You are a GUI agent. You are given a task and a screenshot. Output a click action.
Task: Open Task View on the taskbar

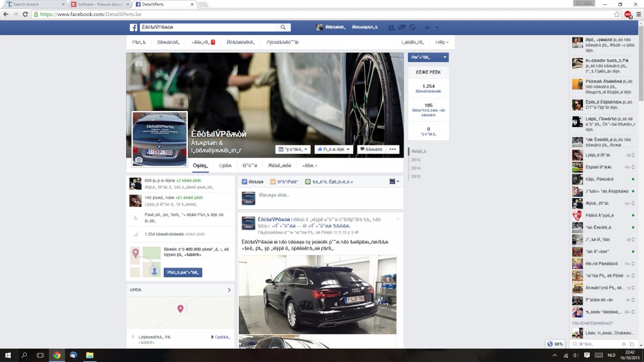pyautogui.click(x=40, y=355)
